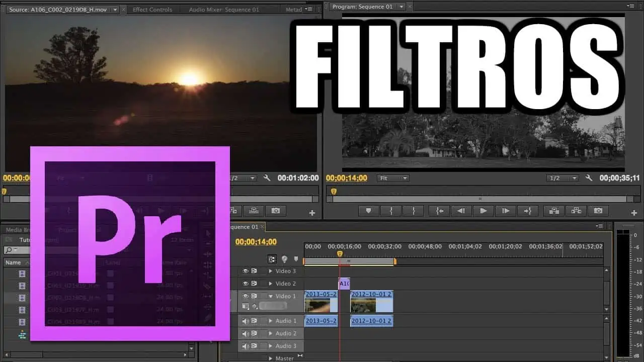Hide Video 1 track with eye icon
This screenshot has width=644, height=362.
coord(246,296)
